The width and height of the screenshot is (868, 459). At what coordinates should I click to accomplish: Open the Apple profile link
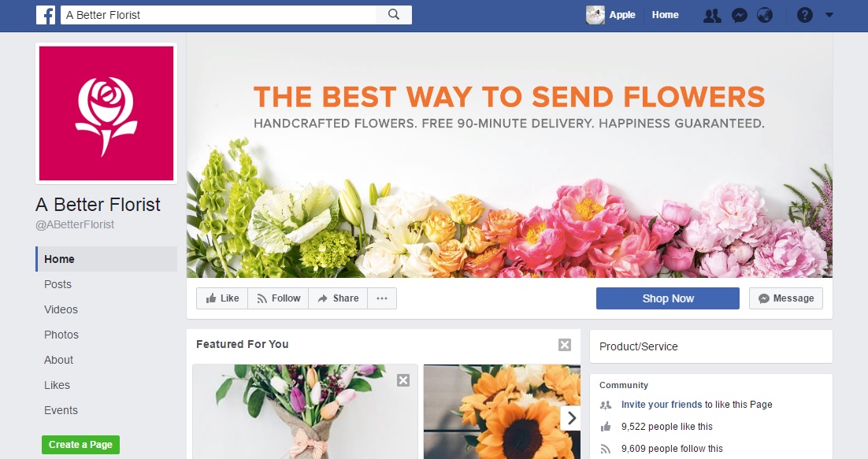622,15
